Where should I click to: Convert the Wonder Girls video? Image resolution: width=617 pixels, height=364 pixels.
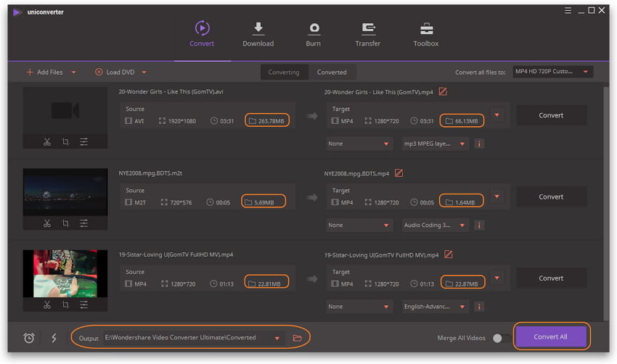tap(551, 115)
